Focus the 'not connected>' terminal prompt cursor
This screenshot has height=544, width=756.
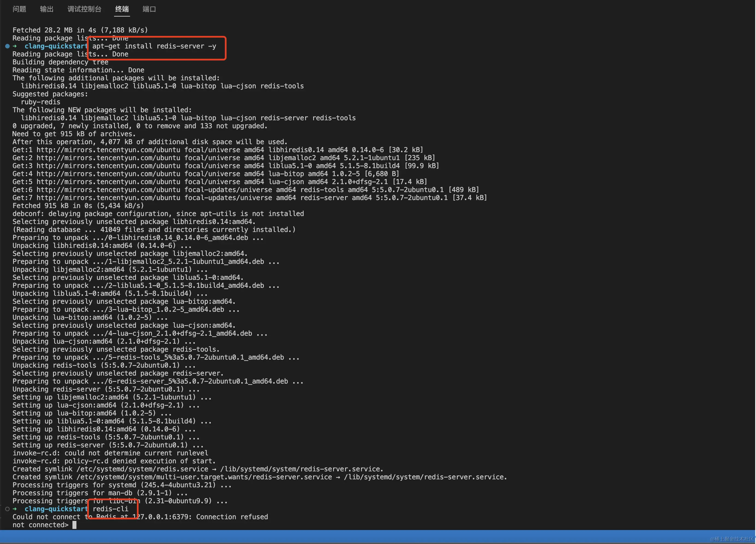click(x=74, y=525)
